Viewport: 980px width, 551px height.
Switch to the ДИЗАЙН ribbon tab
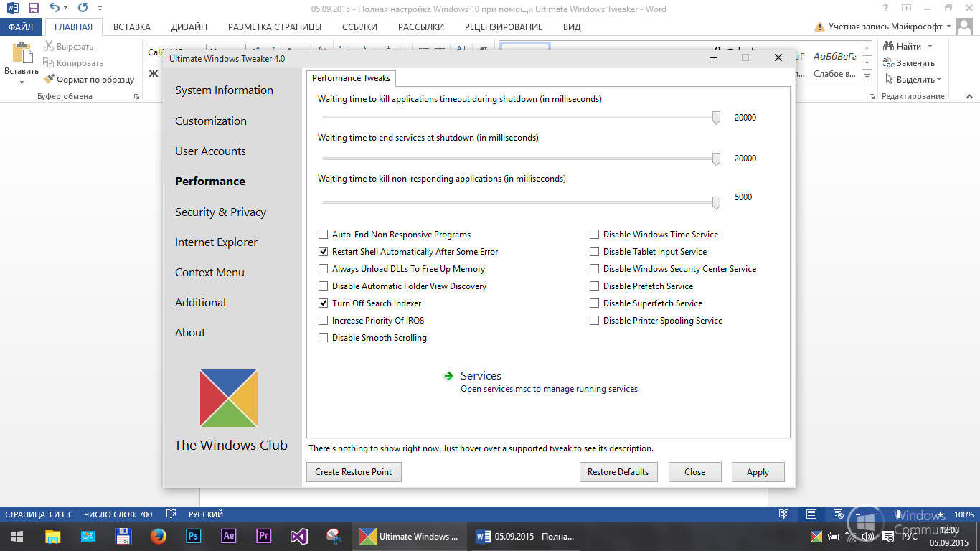(x=189, y=27)
